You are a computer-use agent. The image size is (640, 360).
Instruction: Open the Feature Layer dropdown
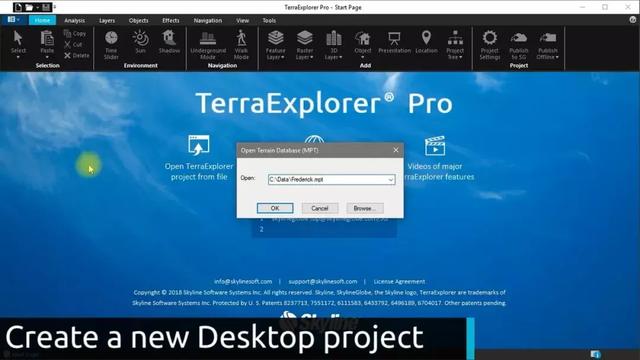(x=276, y=45)
